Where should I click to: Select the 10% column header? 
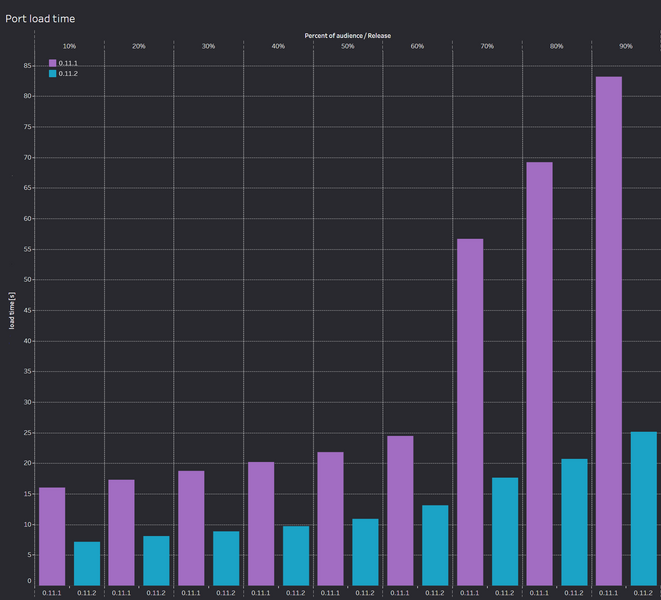point(69,46)
